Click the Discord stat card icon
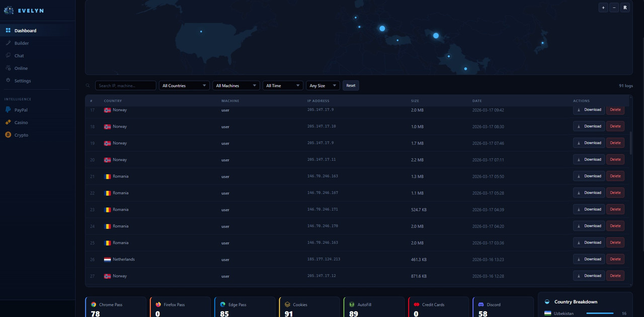The image size is (644, 317). 480,304
